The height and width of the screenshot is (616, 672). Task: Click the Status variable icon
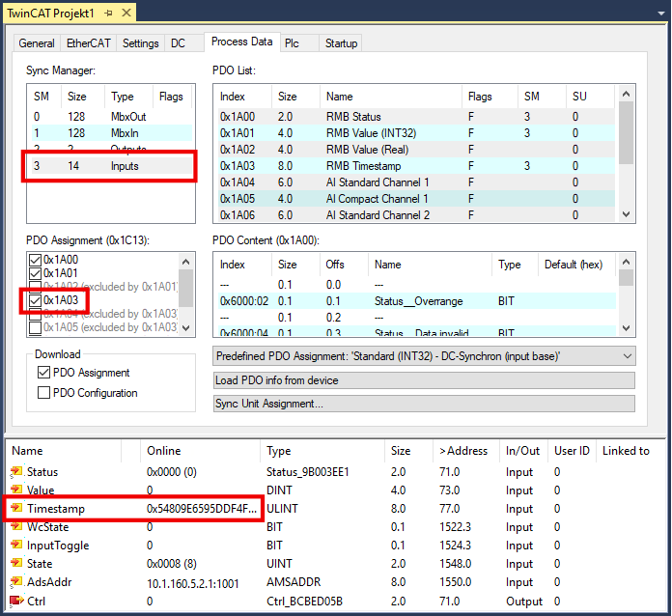[x=16, y=471]
